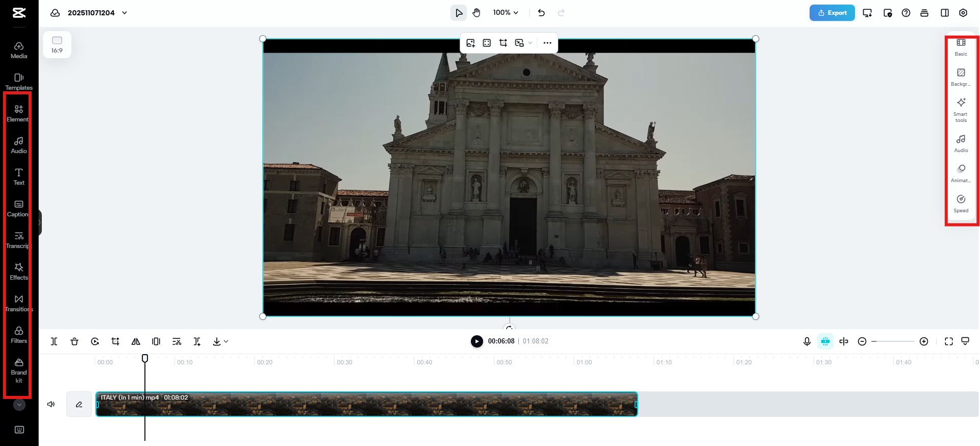Open the Animation properties tab

point(961,174)
